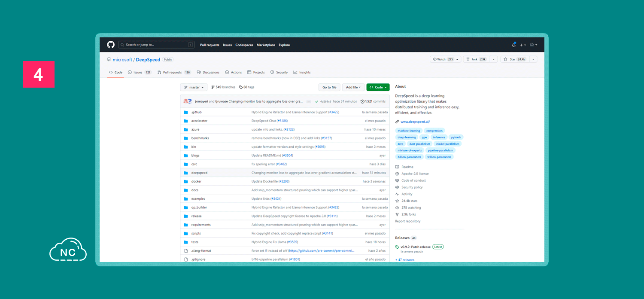Expand the commit message ellipsis
The height and width of the screenshot is (299, 644).
click(309, 102)
